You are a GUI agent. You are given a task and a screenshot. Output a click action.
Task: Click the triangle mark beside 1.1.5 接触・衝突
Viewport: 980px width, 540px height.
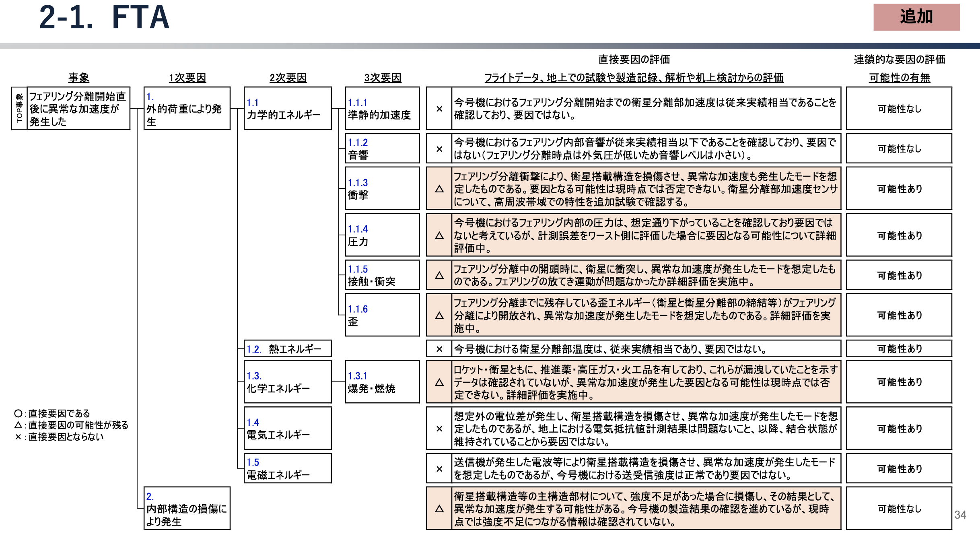click(439, 275)
